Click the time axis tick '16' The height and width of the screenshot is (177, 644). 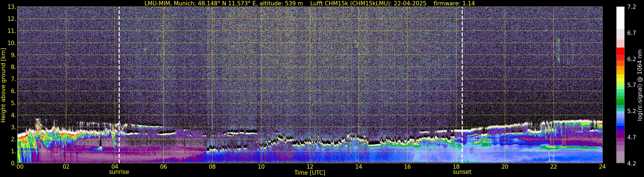point(407,167)
